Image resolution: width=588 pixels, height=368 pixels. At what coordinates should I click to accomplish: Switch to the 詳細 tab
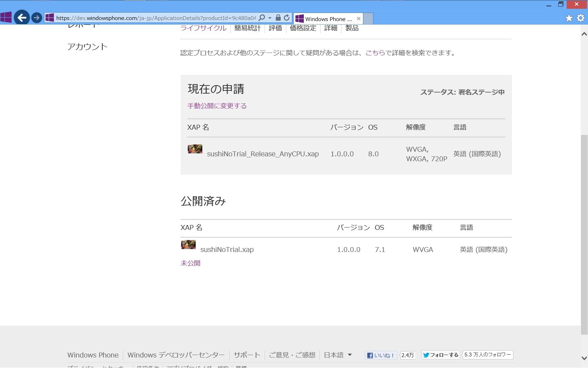pyautogui.click(x=331, y=28)
